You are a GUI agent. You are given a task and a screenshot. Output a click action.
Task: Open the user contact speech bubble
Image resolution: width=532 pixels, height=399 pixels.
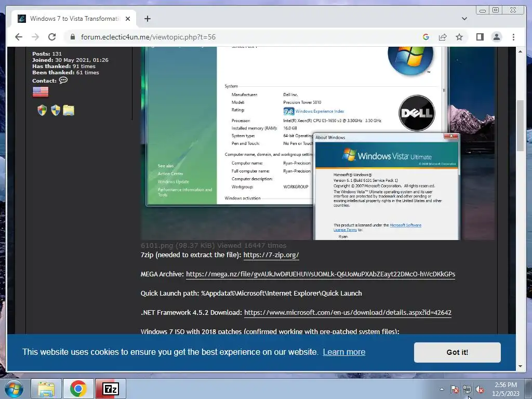[63, 81]
